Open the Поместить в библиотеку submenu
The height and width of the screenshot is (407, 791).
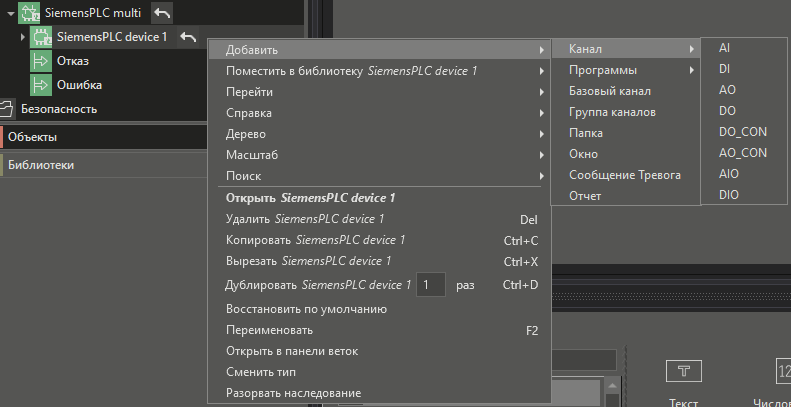tap(379, 71)
